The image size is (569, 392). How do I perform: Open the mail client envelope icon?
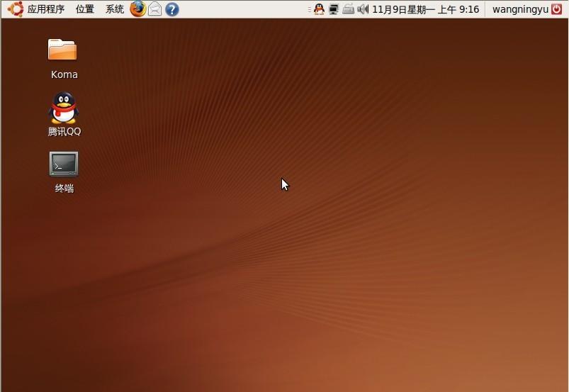155,9
